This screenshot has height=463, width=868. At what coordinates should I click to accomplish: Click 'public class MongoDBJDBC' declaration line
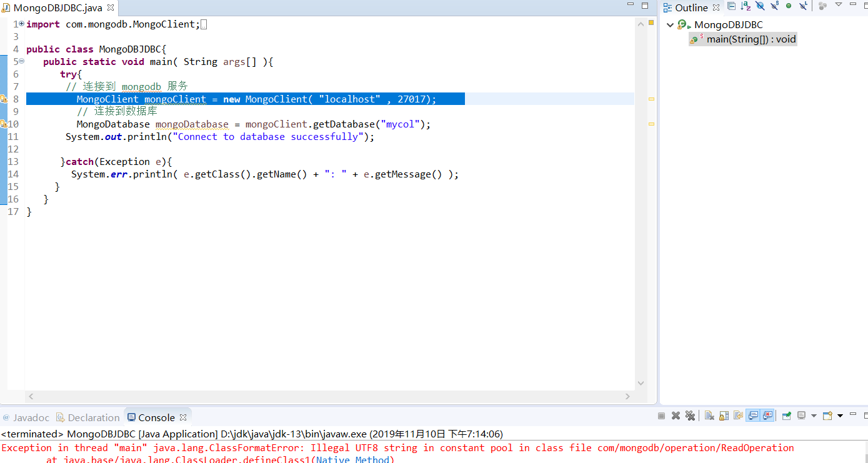coord(96,49)
